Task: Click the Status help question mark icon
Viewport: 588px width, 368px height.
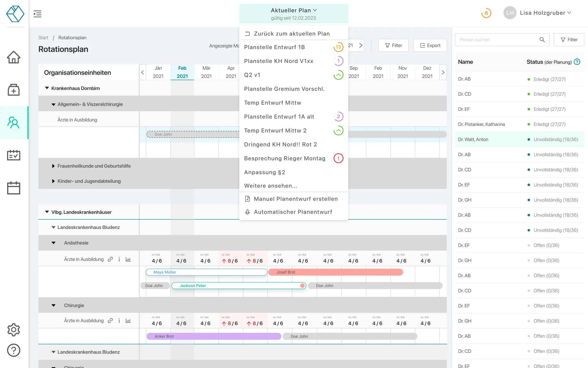Action: 577,62
